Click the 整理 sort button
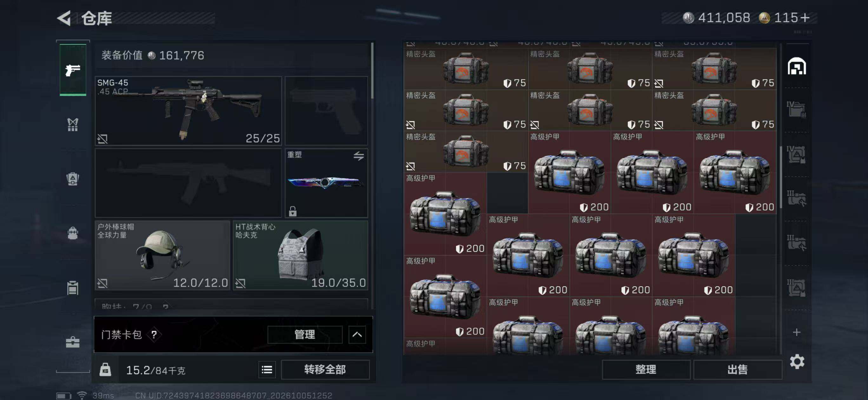Viewport: 868px width, 400px height. [x=646, y=370]
